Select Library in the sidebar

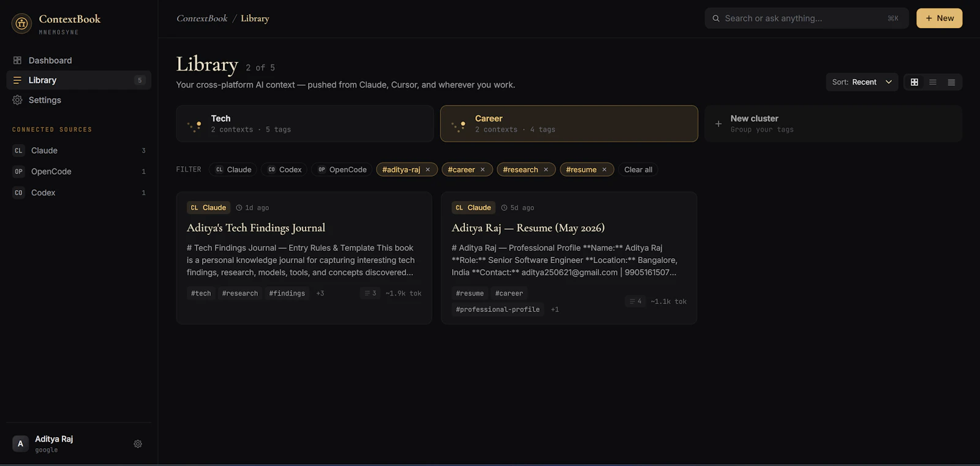click(x=78, y=80)
